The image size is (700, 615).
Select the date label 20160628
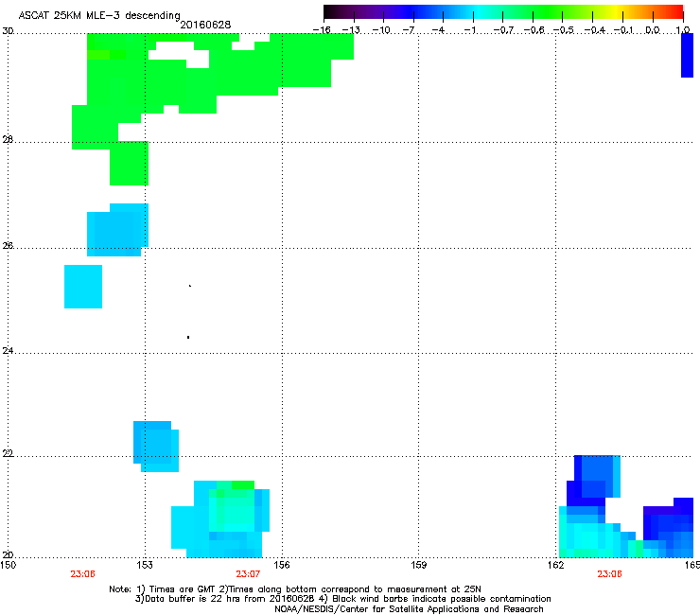click(205, 25)
